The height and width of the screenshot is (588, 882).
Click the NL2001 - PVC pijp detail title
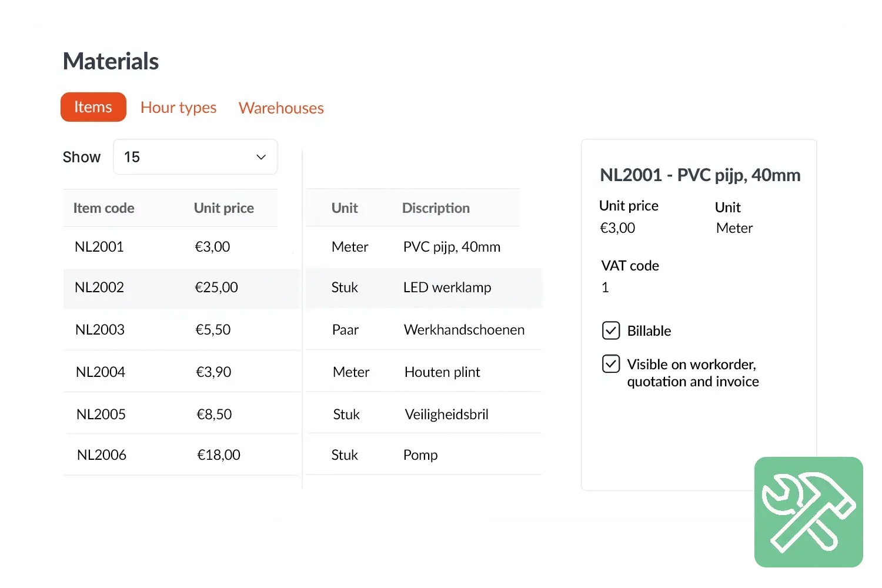tap(700, 175)
